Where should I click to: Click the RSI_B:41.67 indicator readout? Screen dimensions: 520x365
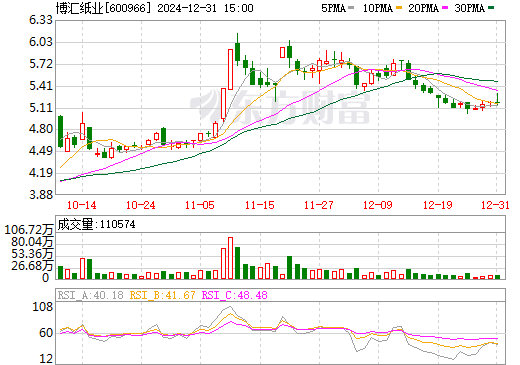[x=162, y=295]
